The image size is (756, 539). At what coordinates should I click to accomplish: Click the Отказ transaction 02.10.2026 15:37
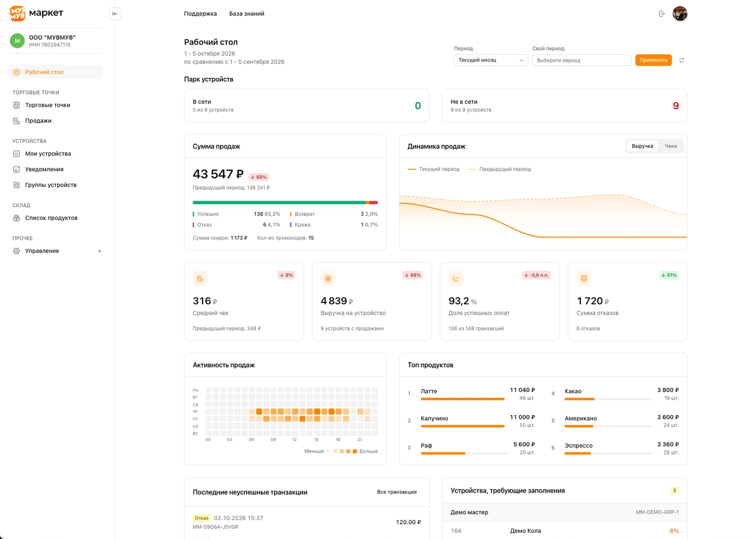point(307,522)
